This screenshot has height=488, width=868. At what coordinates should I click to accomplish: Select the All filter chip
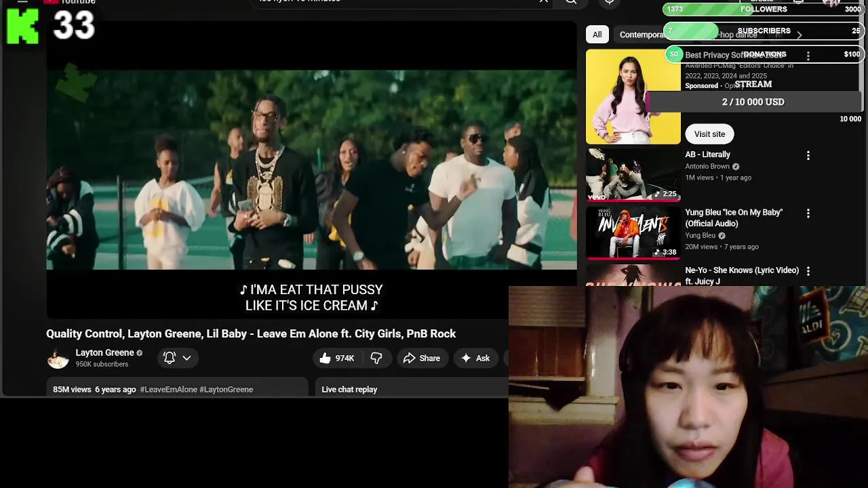[597, 35]
